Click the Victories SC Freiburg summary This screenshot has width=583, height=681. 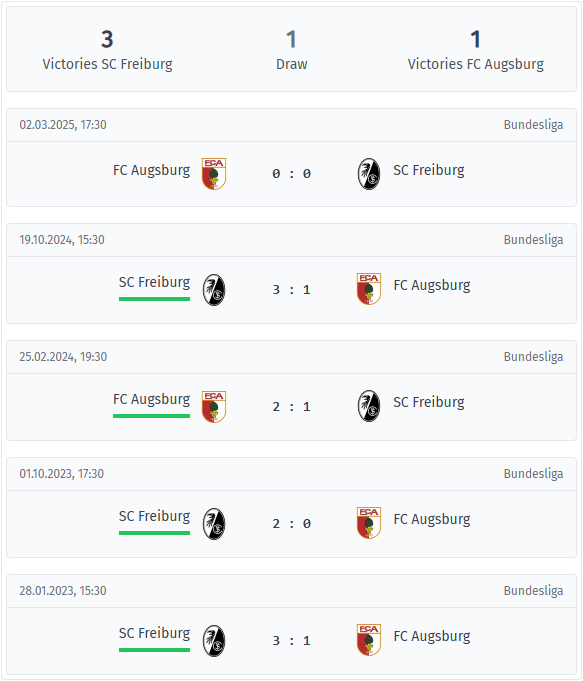point(107,50)
